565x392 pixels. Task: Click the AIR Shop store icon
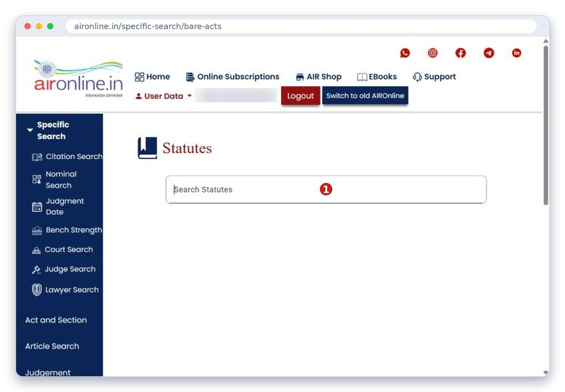click(300, 77)
